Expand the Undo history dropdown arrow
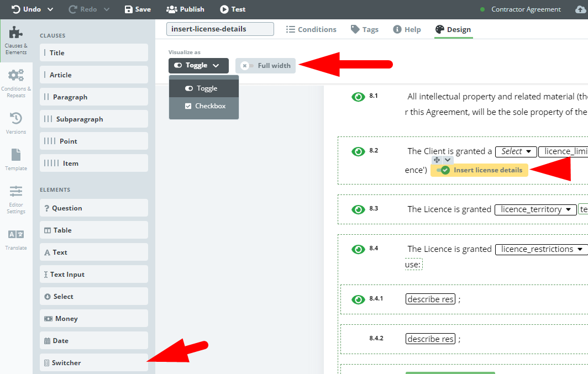The image size is (588, 374). (50, 9)
